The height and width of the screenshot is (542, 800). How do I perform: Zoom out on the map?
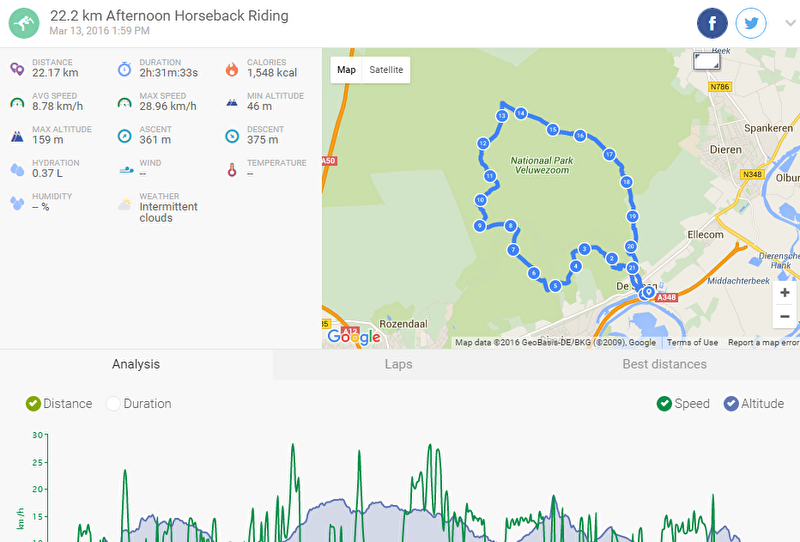785,316
